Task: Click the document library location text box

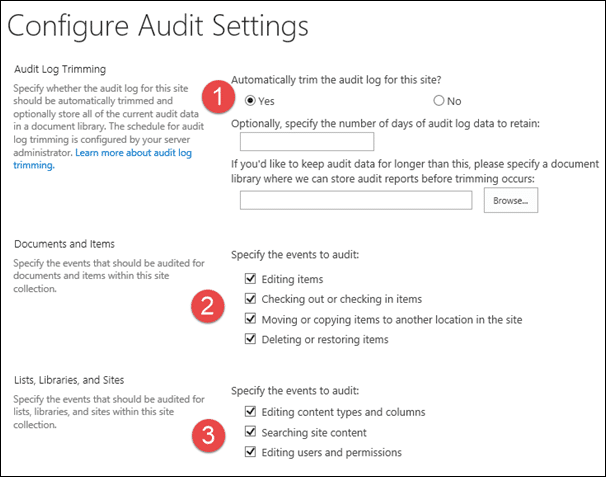Action: pyautogui.click(x=356, y=200)
